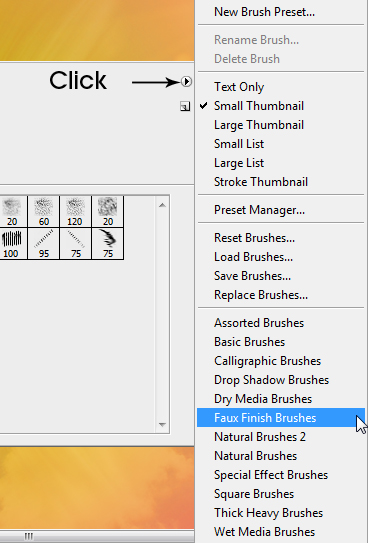Click the horizontal scrollbar thumb at bottom

pyautogui.click(x=28, y=536)
